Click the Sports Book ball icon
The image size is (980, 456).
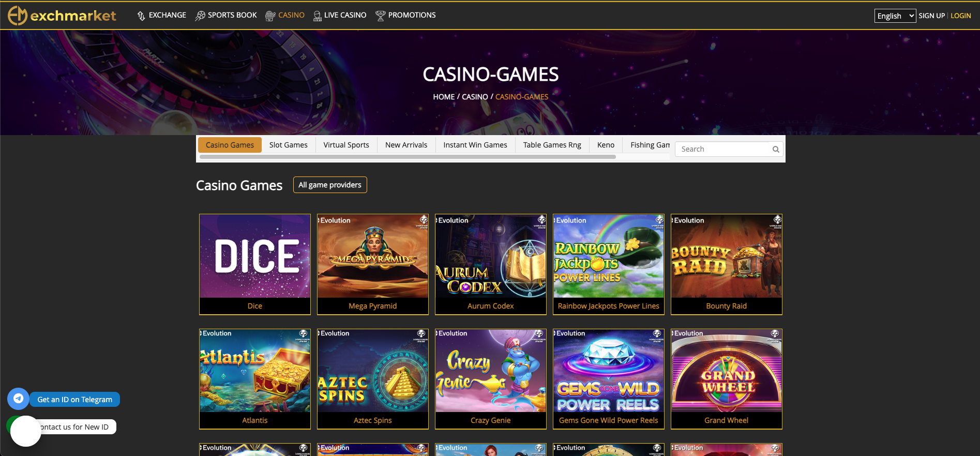tap(200, 16)
